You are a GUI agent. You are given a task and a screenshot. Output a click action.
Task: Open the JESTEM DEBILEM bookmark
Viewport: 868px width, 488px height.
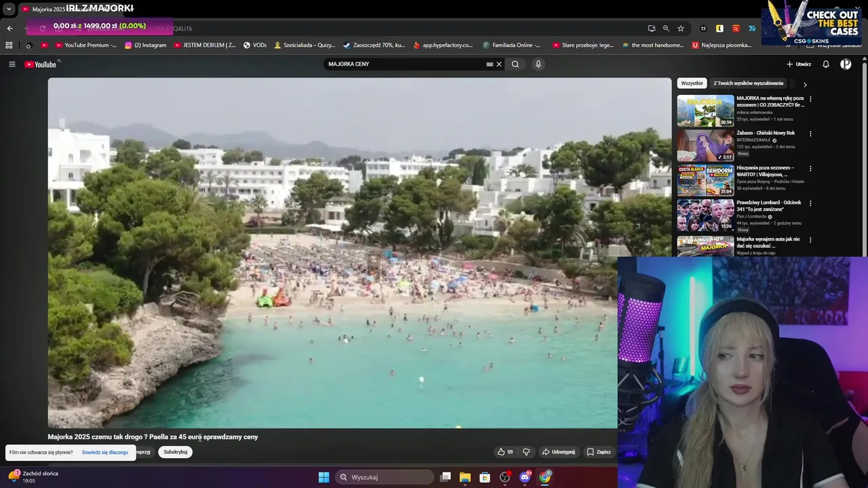pyautogui.click(x=205, y=45)
